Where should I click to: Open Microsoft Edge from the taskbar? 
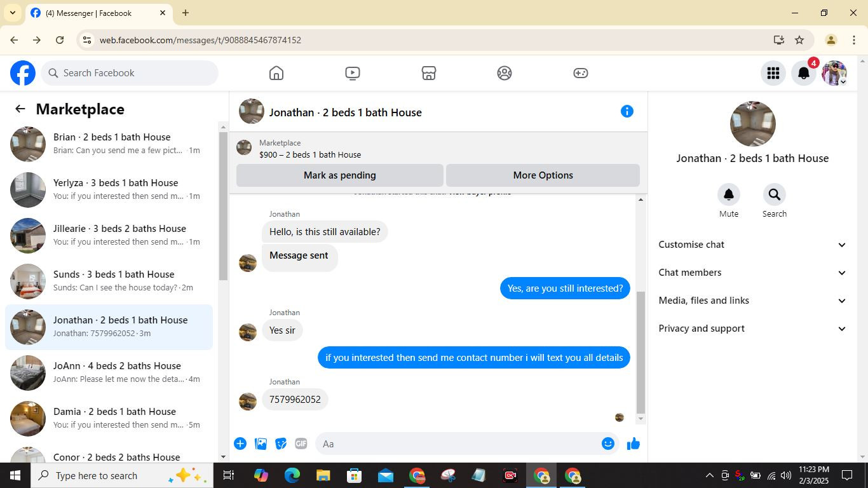point(292,475)
